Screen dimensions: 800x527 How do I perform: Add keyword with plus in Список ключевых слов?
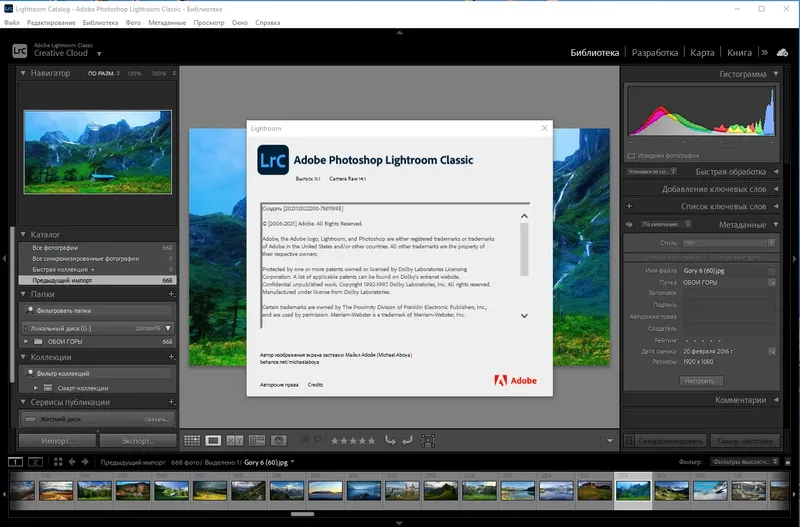pos(629,206)
